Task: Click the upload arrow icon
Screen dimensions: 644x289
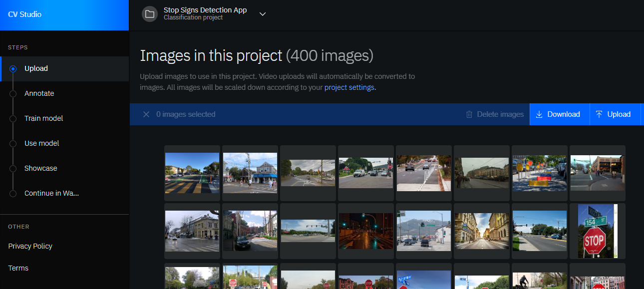Action: coord(599,114)
